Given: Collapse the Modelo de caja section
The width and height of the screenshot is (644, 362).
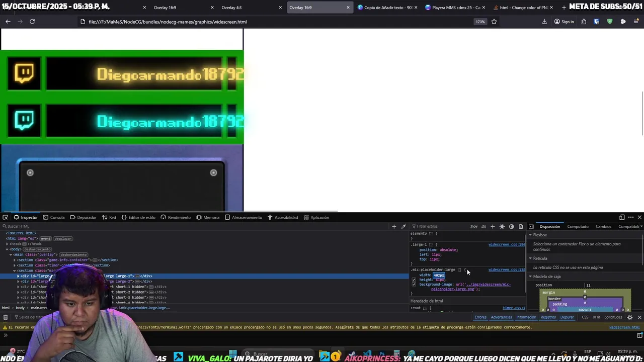Looking at the screenshot, I should click(x=530, y=276).
